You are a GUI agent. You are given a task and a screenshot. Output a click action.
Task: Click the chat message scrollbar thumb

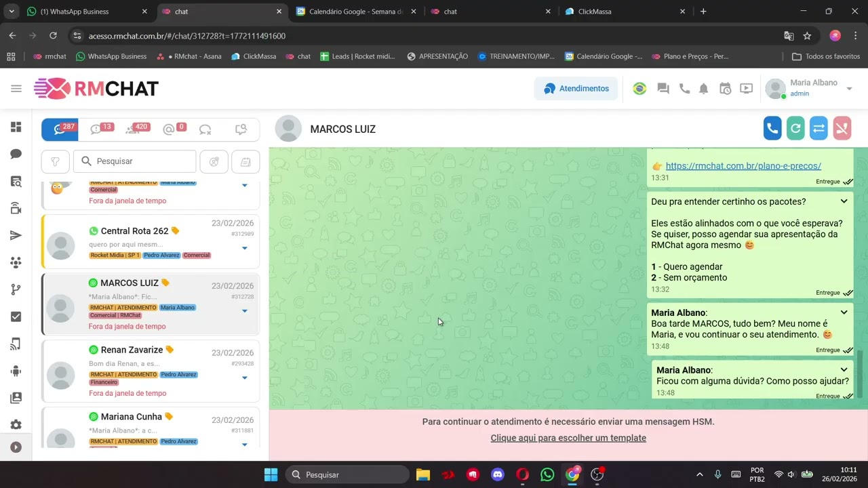[859, 373]
